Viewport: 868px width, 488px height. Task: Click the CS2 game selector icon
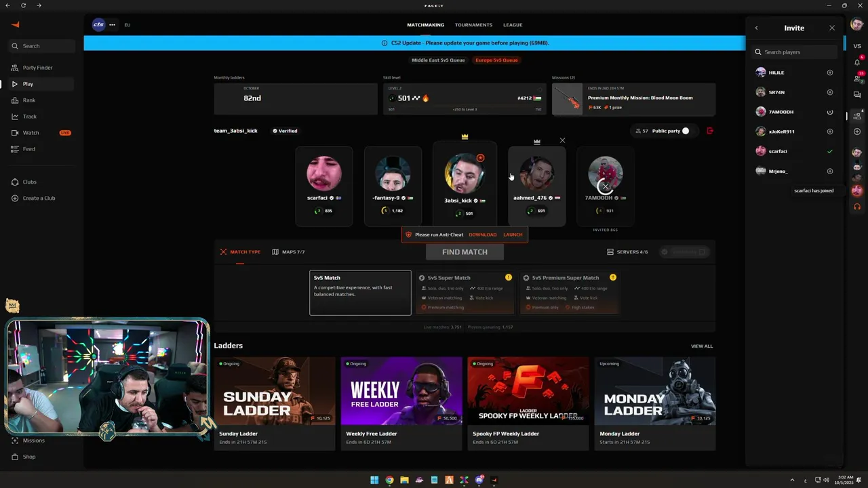tap(98, 24)
